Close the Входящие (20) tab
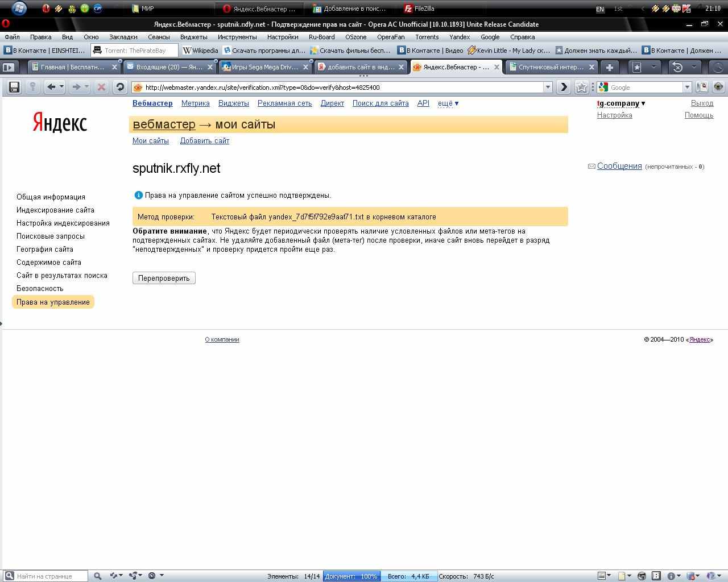Screen dimensions: 728x582 210,67
